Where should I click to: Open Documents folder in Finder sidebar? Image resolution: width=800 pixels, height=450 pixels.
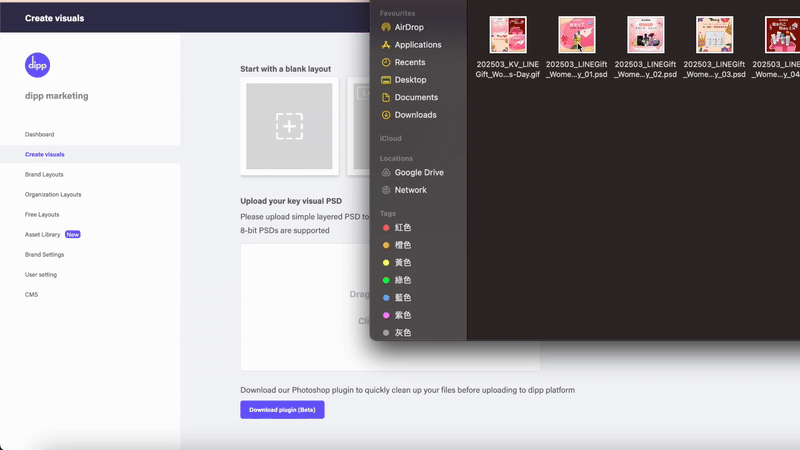click(x=415, y=97)
